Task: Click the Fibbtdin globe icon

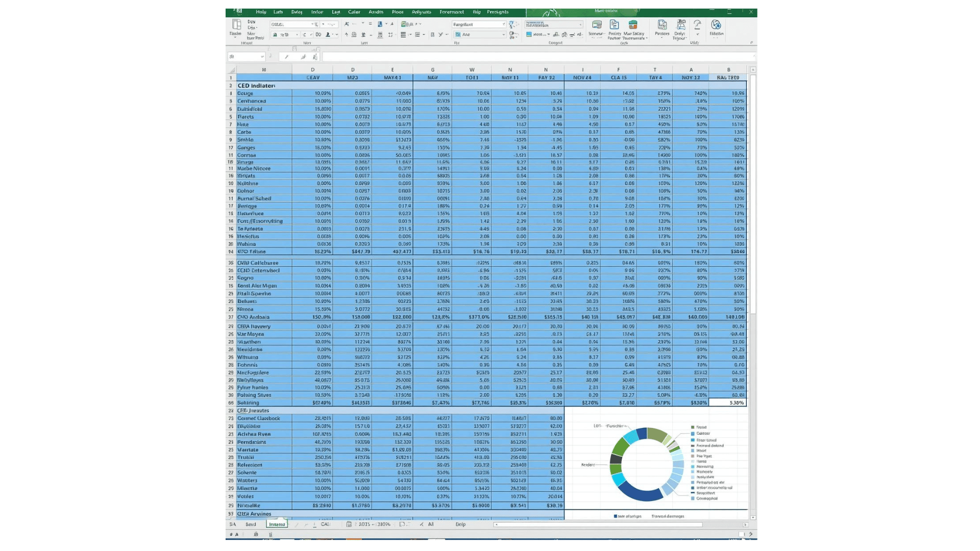Action: pos(716,26)
